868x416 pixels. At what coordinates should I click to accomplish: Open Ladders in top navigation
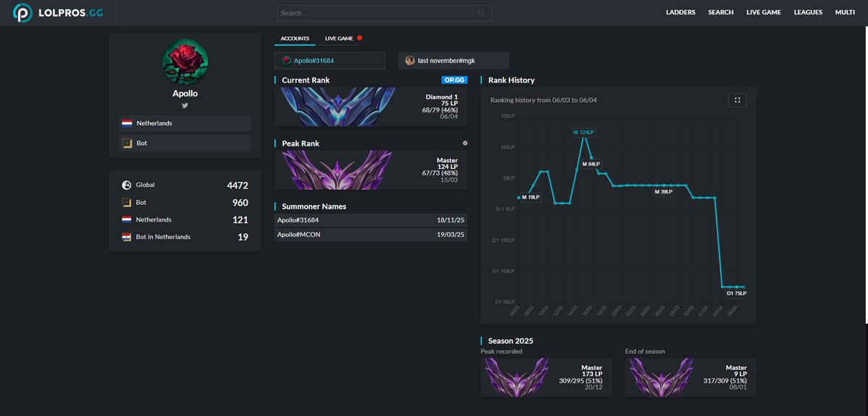point(681,12)
